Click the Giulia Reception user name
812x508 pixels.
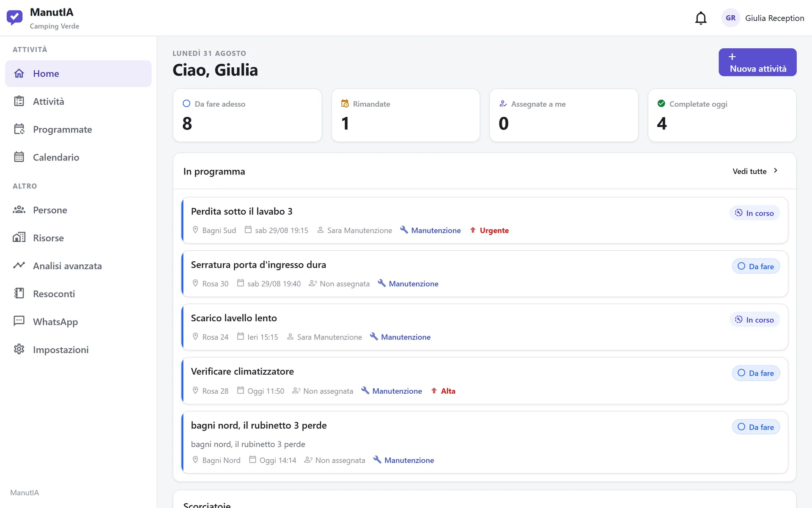[774, 18]
